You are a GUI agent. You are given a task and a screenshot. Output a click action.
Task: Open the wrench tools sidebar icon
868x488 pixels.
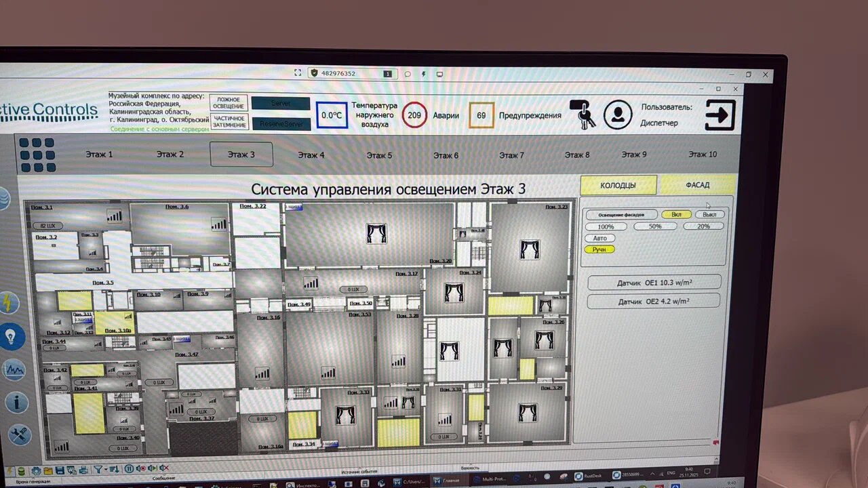tap(20, 434)
